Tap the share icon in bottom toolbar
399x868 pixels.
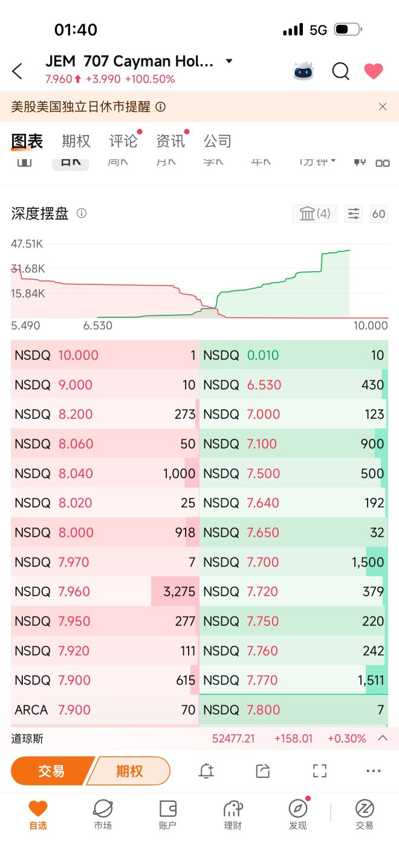click(262, 771)
